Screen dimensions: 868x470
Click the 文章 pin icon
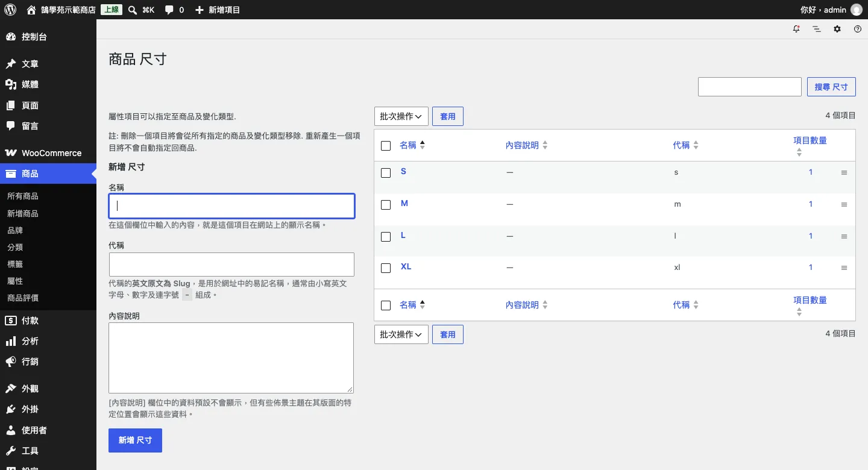pos(11,64)
